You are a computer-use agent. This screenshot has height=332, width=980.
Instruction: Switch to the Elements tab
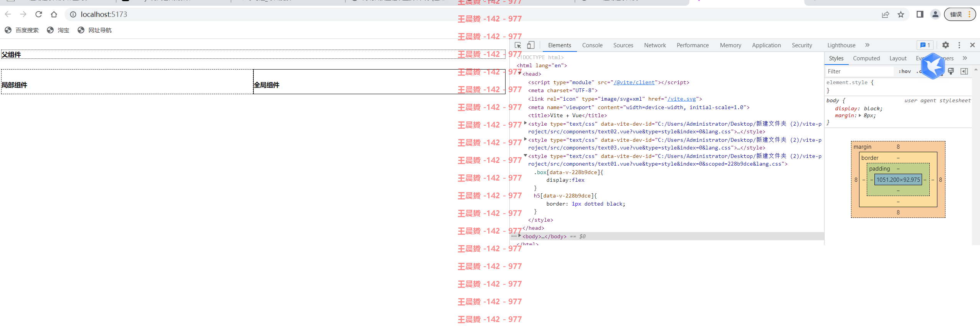[559, 45]
